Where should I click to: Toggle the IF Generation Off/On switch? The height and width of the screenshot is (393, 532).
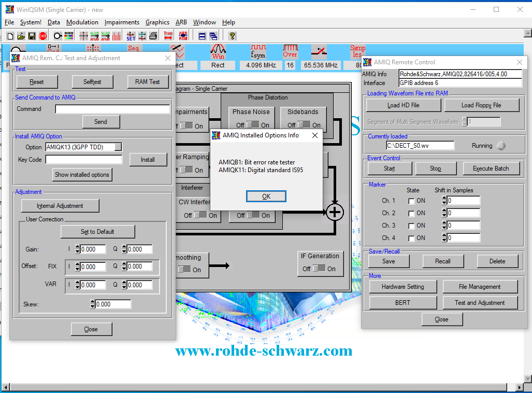pos(319,269)
